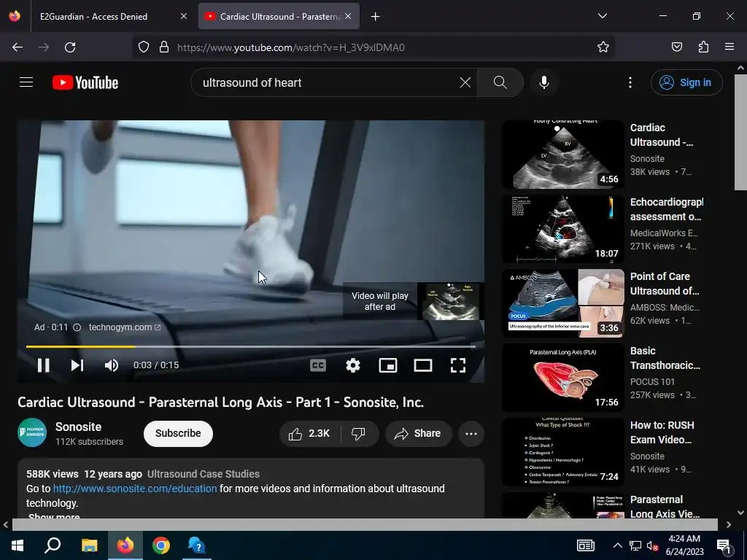This screenshot has height=560, width=747.
Task: Open Windows taskbar search
Action: click(53, 545)
